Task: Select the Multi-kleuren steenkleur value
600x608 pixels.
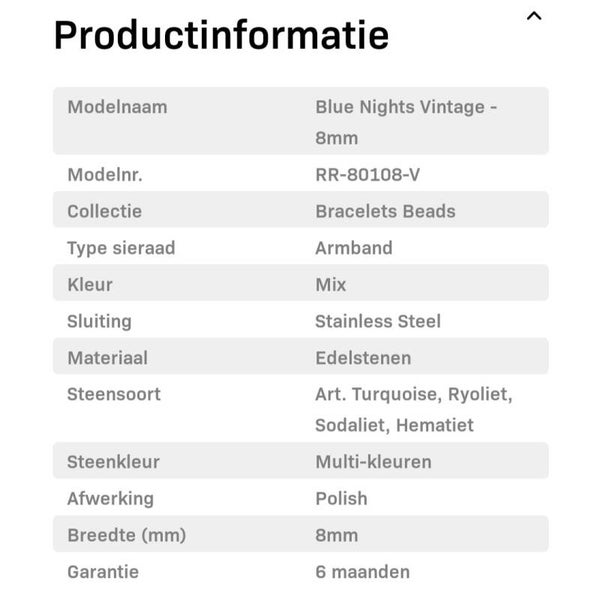Action: [x=373, y=462]
